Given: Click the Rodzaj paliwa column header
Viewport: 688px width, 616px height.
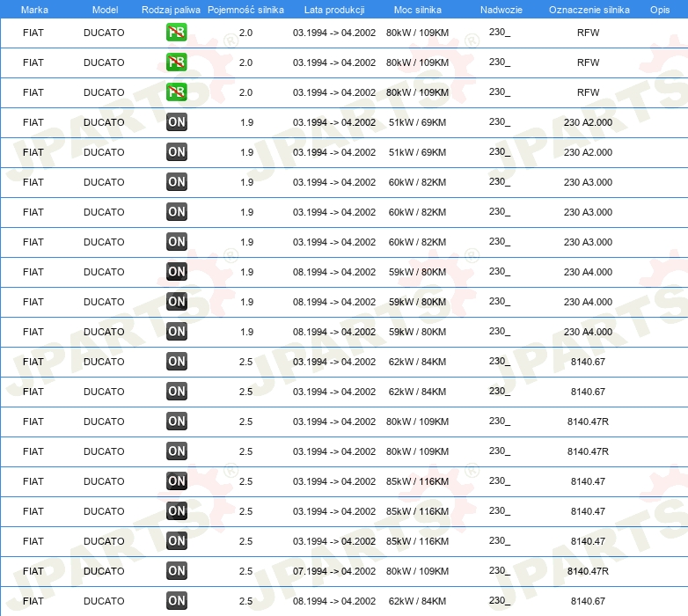Looking at the screenshot, I should pos(171,10).
